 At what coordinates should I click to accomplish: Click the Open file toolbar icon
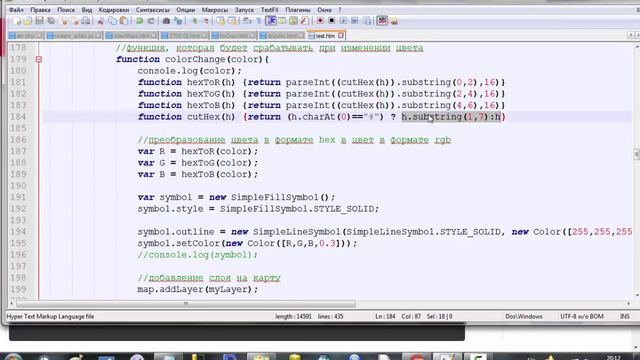28,21
